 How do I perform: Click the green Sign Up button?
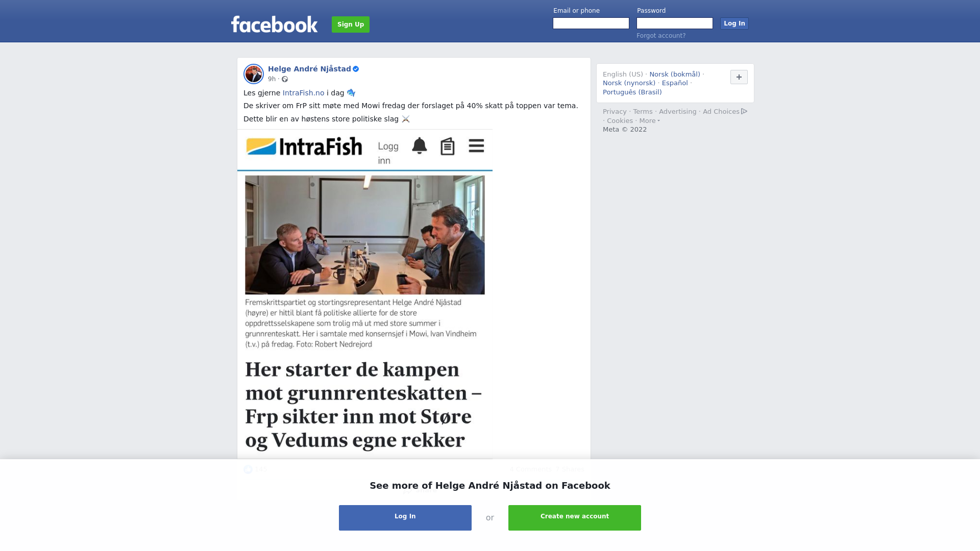tap(351, 24)
